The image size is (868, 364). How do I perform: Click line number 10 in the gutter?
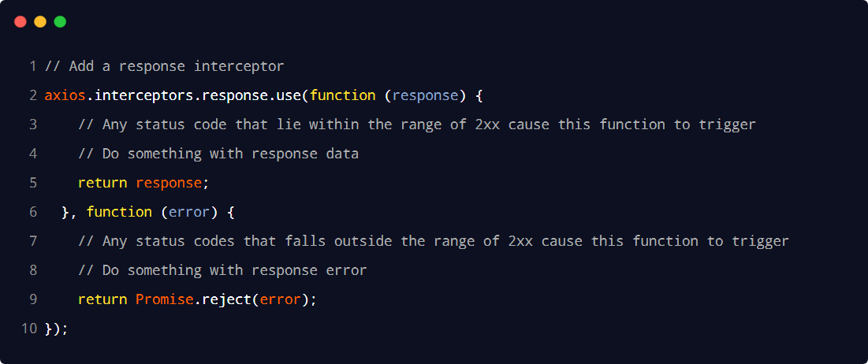(x=29, y=329)
